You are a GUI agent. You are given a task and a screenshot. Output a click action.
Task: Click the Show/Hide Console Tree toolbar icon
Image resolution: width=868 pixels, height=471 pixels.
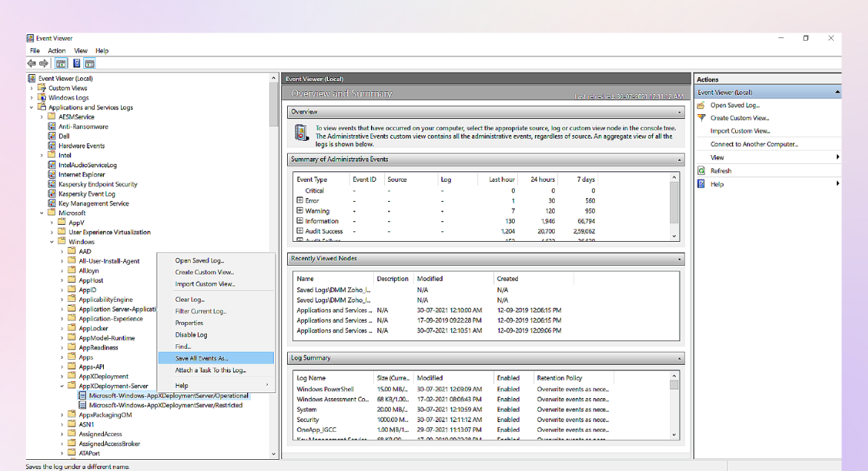(61, 64)
